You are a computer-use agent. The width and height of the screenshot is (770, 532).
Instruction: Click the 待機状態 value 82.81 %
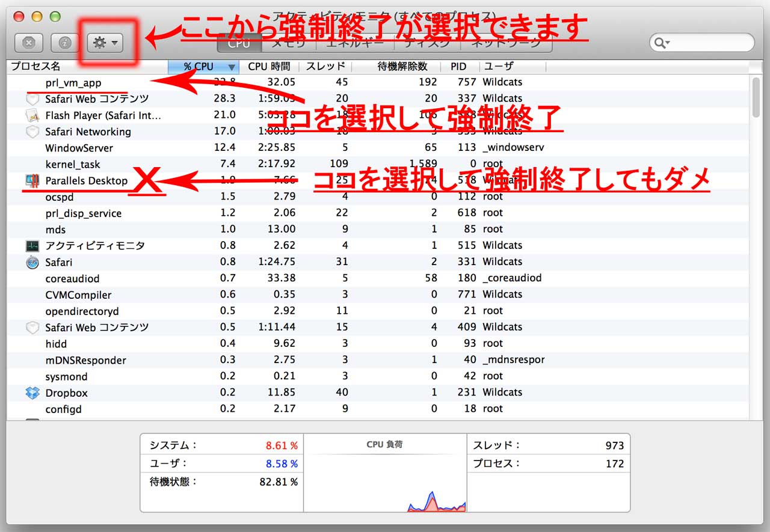pyautogui.click(x=278, y=482)
